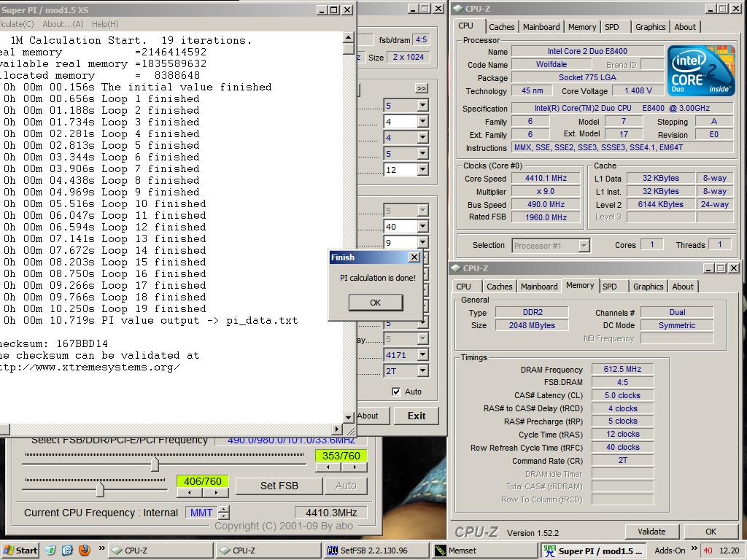Open the Start menu
The height and width of the screenshot is (560, 747).
click(20, 551)
